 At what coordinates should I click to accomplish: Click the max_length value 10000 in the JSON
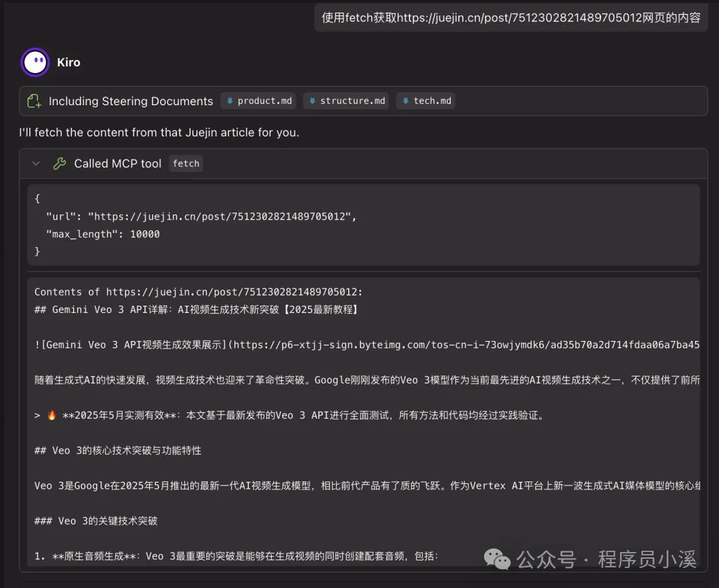pos(144,234)
